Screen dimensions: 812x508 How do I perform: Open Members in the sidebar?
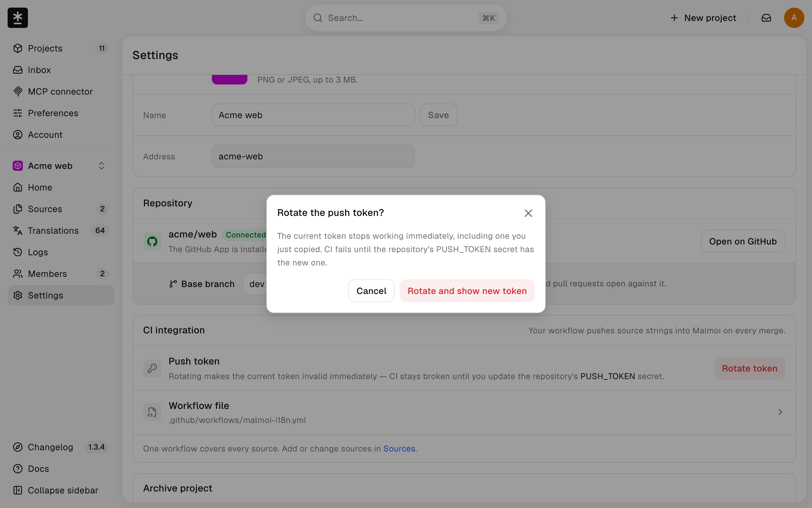click(x=61, y=274)
